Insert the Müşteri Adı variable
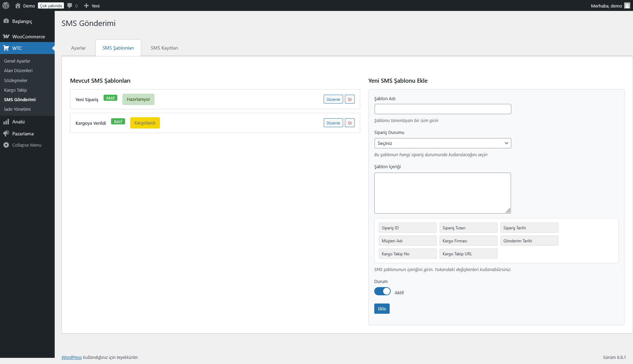The image size is (633, 364). coord(407,241)
